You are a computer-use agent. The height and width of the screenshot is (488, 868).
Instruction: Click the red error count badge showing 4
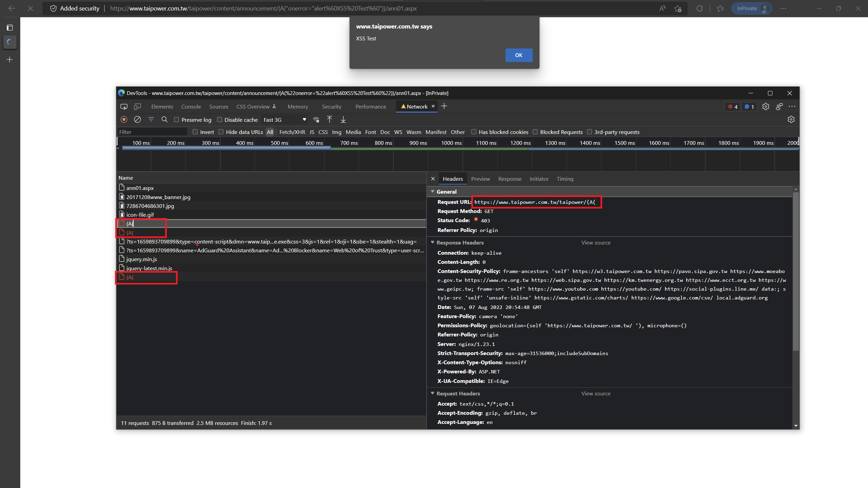[733, 107]
